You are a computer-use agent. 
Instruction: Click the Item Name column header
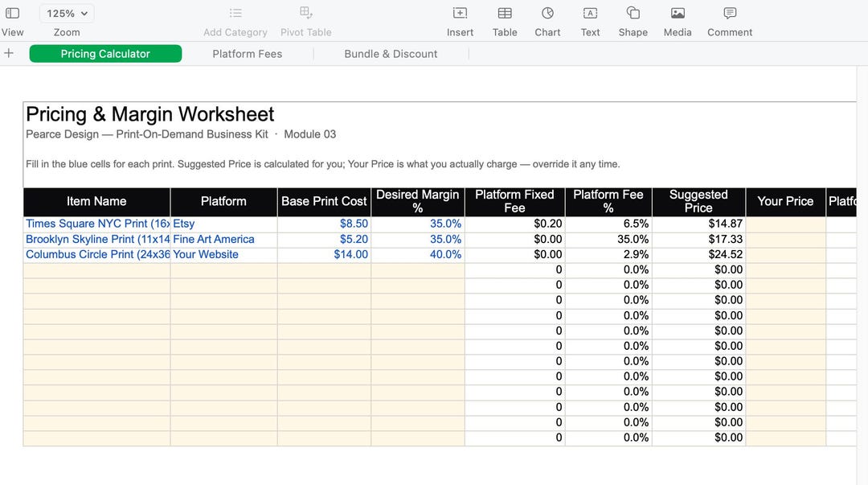[97, 202]
